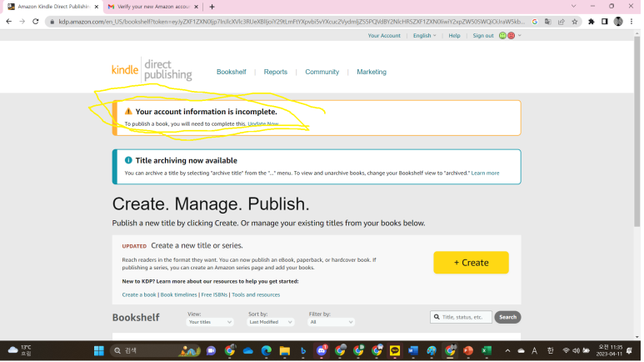
Task: Click the Your Account link
Action: click(384, 36)
